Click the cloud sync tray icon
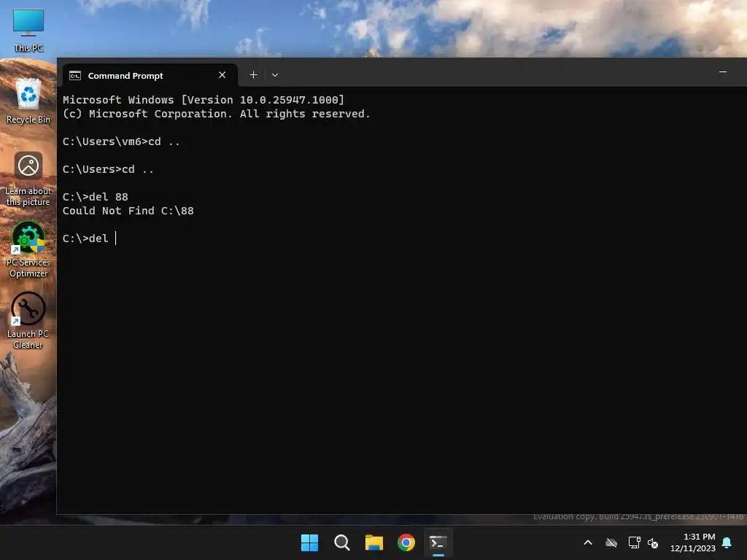The image size is (747, 560). tap(611, 542)
